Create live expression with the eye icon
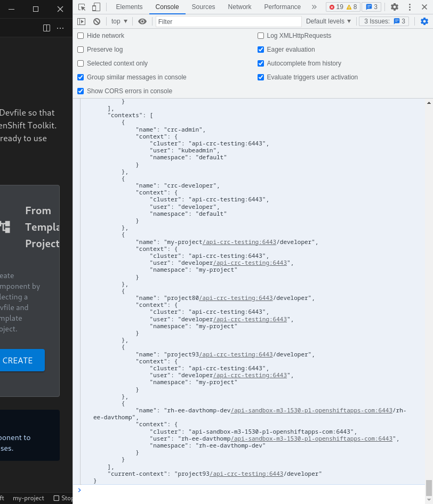The height and width of the screenshot is (504, 433). click(x=142, y=21)
